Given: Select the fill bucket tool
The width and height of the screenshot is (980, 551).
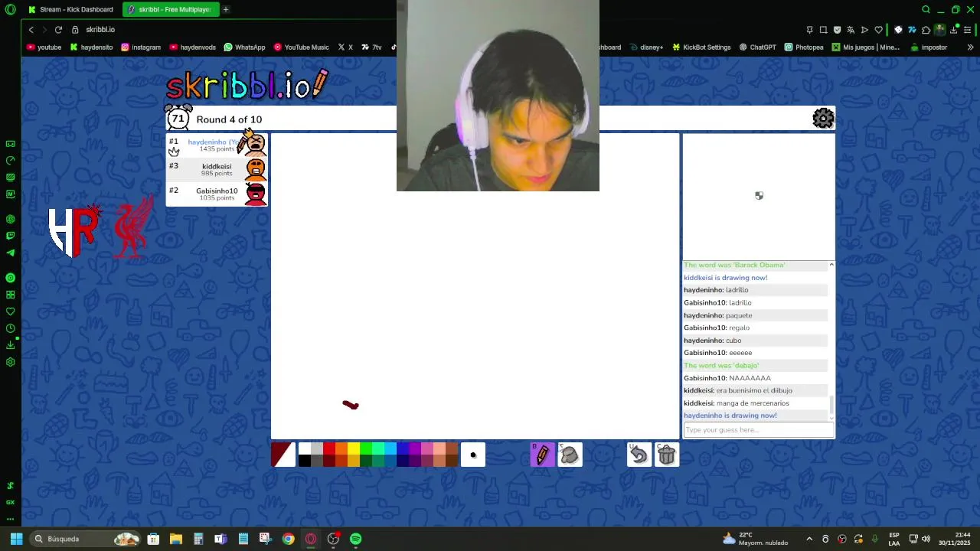Looking at the screenshot, I should point(570,455).
